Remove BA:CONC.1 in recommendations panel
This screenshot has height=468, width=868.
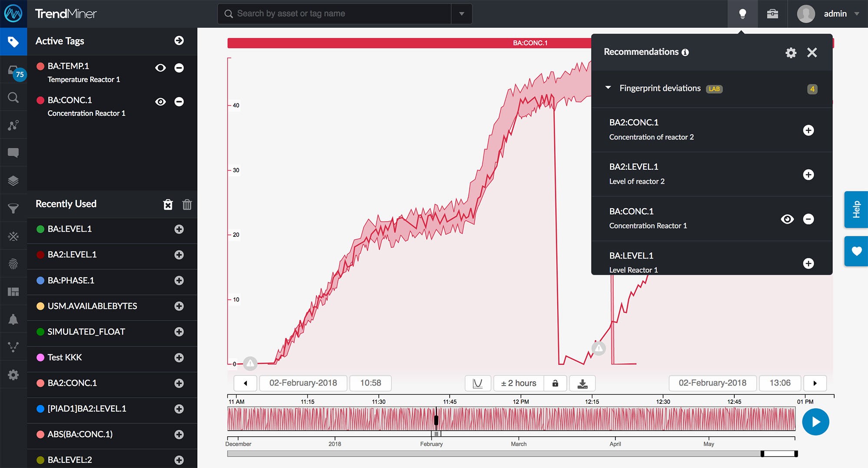pos(808,219)
